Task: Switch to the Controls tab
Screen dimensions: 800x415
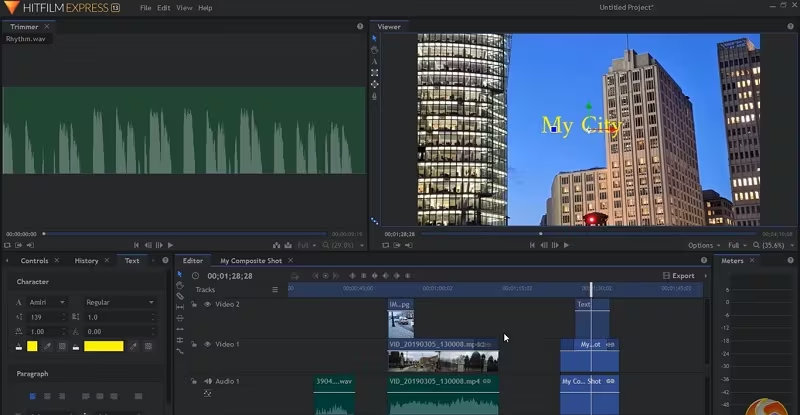Action: point(34,260)
